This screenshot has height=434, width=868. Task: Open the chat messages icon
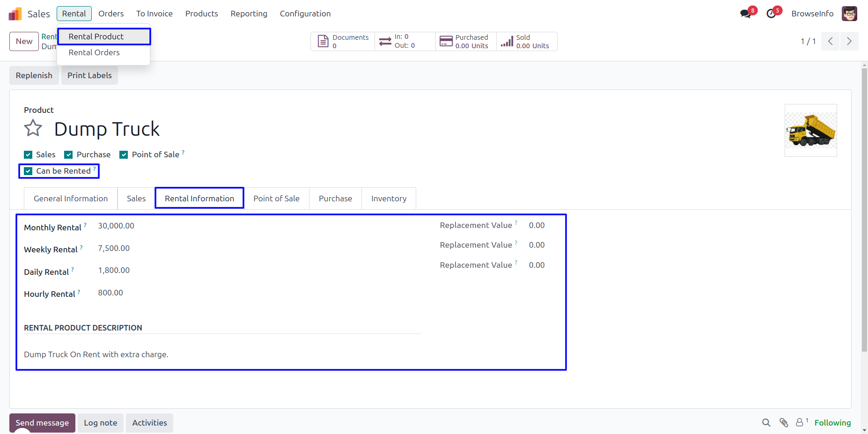(745, 14)
